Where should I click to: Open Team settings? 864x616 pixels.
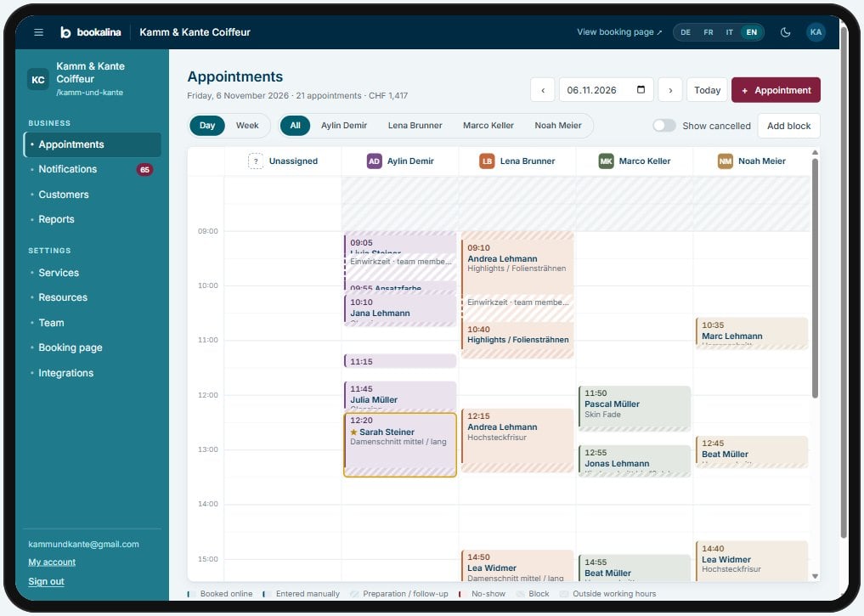click(x=93, y=323)
